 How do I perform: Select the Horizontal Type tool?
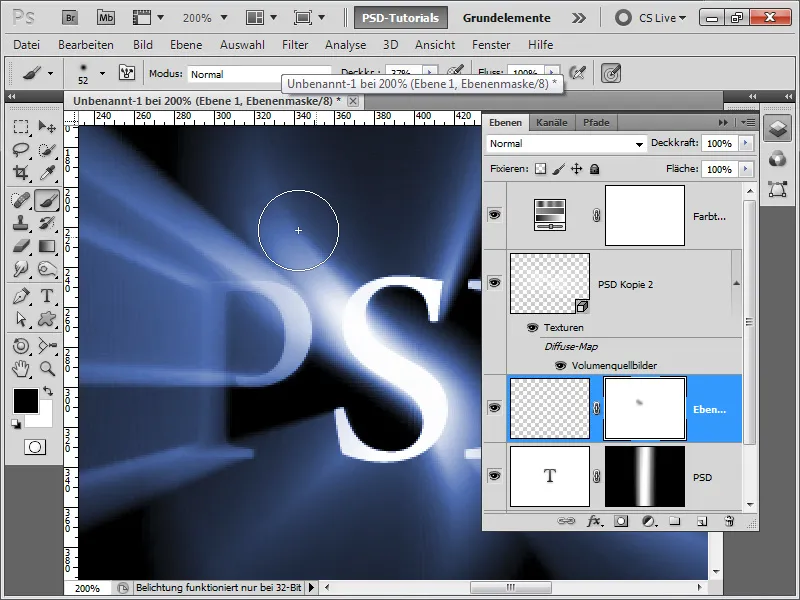click(47, 296)
